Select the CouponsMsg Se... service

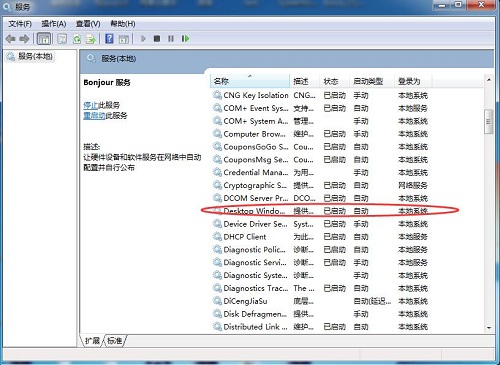pyautogui.click(x=320, y=160)
